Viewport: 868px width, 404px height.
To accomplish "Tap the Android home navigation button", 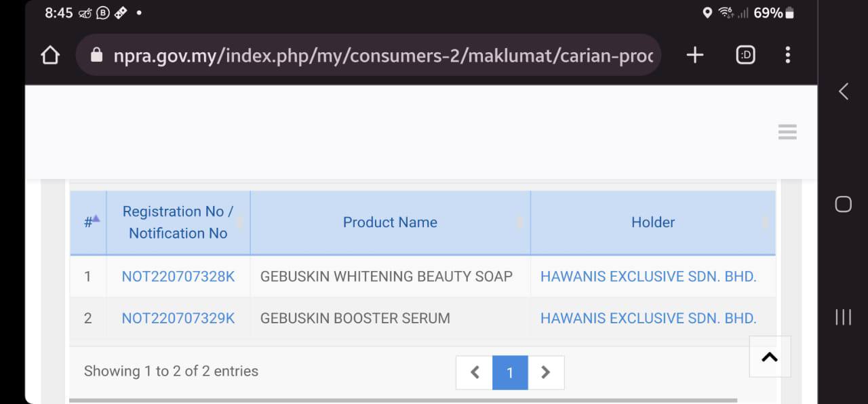I will [x=843, y=204].
